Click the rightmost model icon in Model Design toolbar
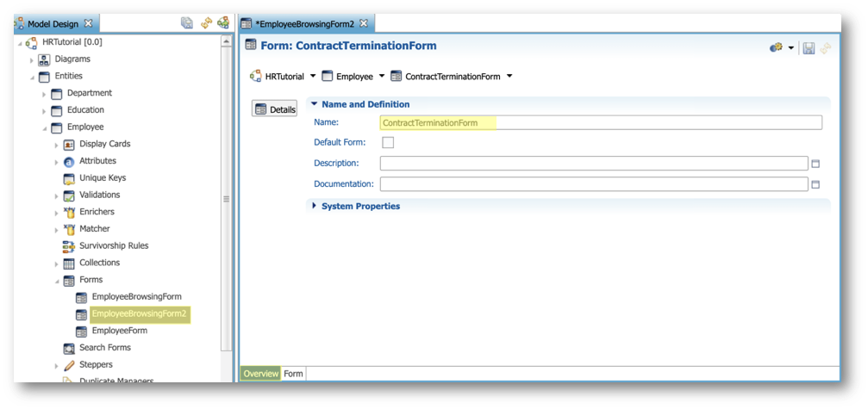 223,22
